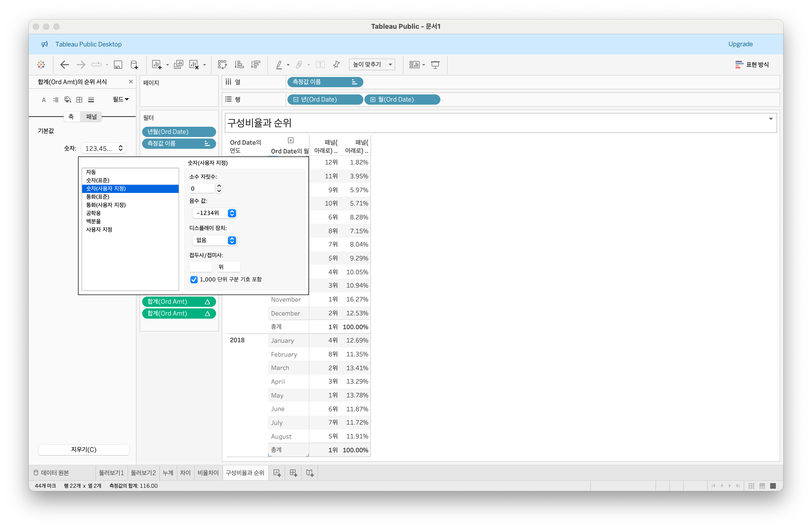812x529 pixels.
Task: Click the presentation mode icon
Action: [435, 64]
